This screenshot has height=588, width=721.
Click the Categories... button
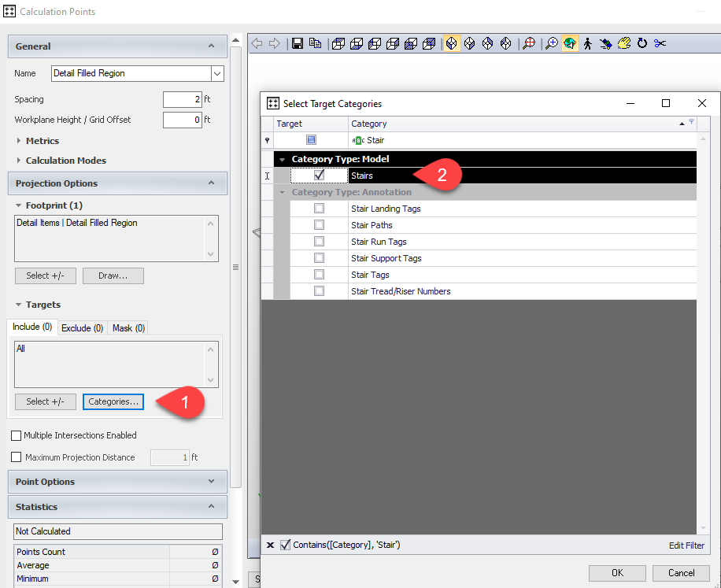point(113,401)
